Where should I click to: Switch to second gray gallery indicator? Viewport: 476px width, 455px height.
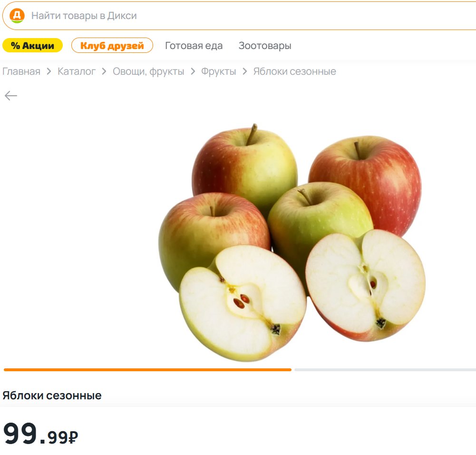(x=385, y=370)
